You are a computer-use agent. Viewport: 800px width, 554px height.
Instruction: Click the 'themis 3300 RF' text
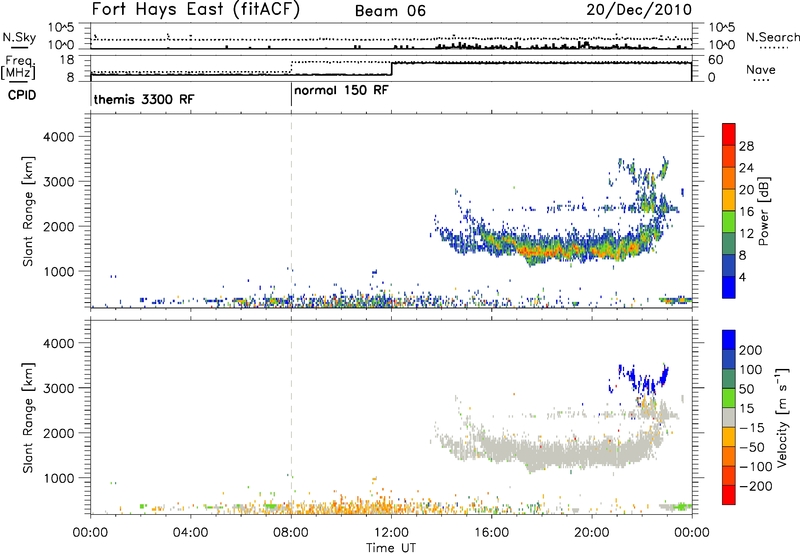(144, 99)
